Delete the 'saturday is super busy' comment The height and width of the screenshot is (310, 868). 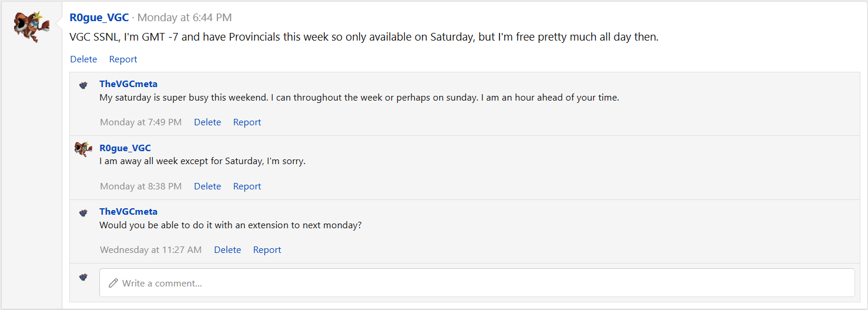[x=207, y=122]
